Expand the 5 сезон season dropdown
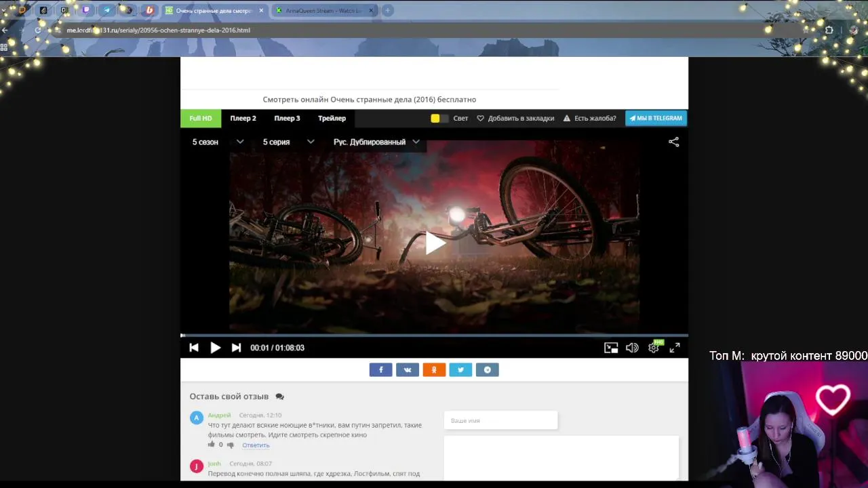This screenshot has width=868, height=488. (x=218, y=142)
